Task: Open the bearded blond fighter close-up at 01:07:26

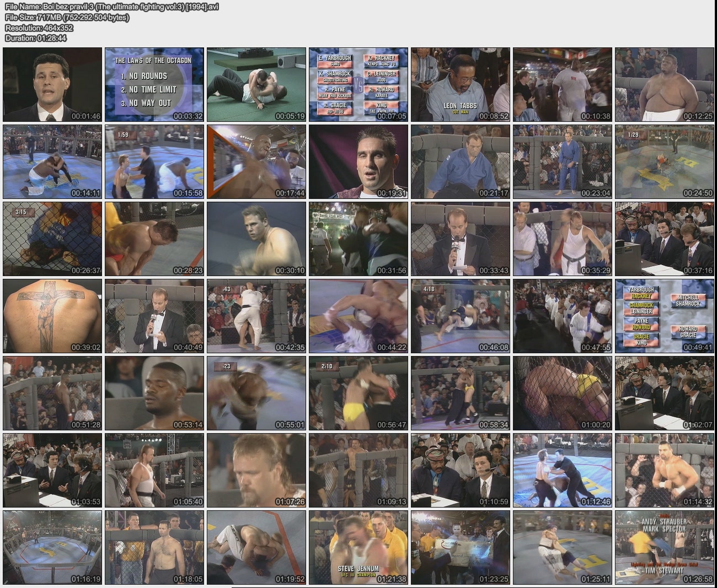Action: click(x=256, y=470)
